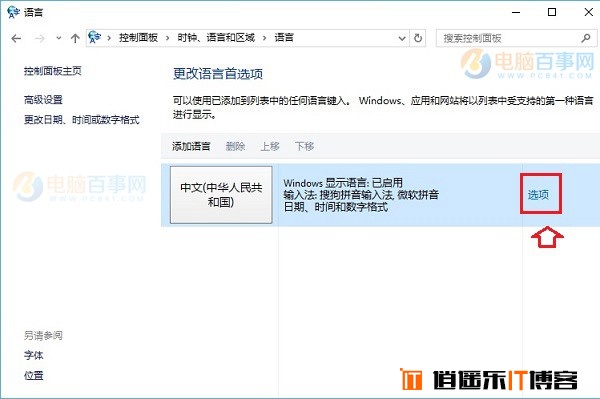Click the address bar language icon

coord(95,37)
